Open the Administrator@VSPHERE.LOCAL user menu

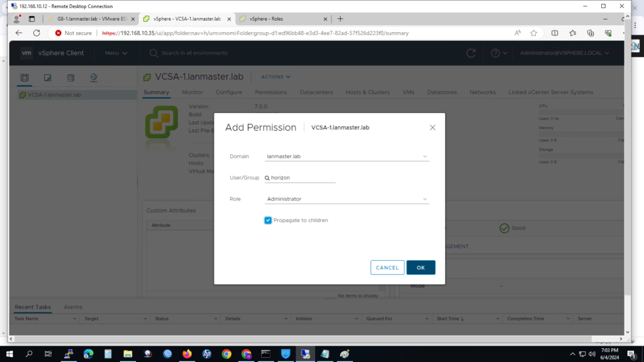(x=564, y=53)
